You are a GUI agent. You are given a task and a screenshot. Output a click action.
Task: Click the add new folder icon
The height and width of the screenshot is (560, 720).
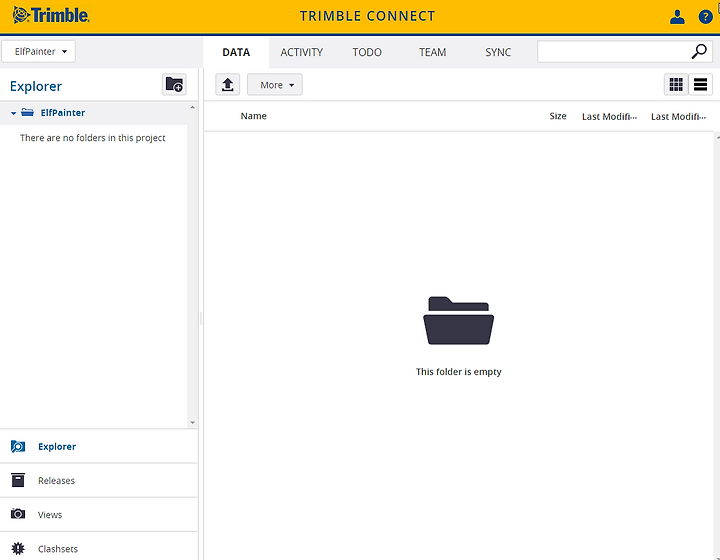click(174, 84)
